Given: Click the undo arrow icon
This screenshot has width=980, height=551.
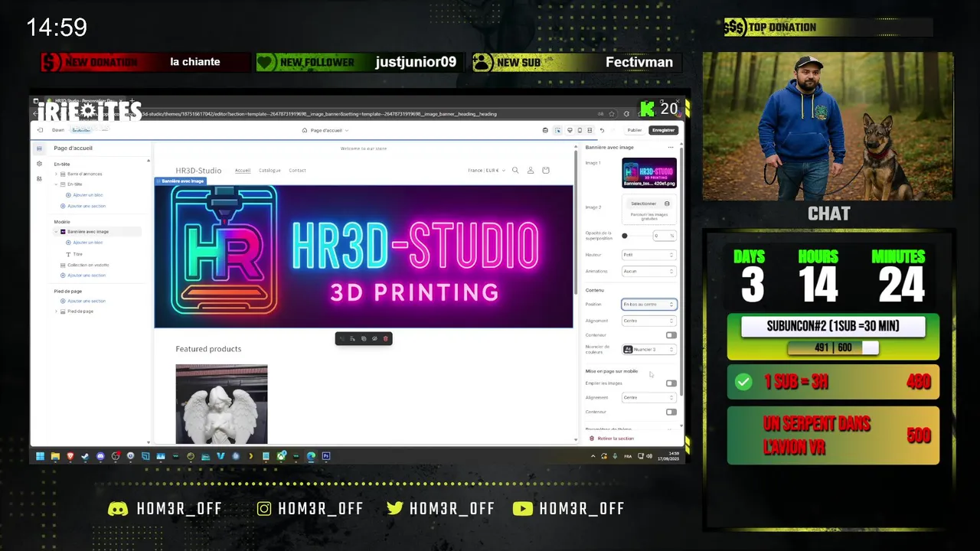Looking at the screenshot, I should 602,130.
